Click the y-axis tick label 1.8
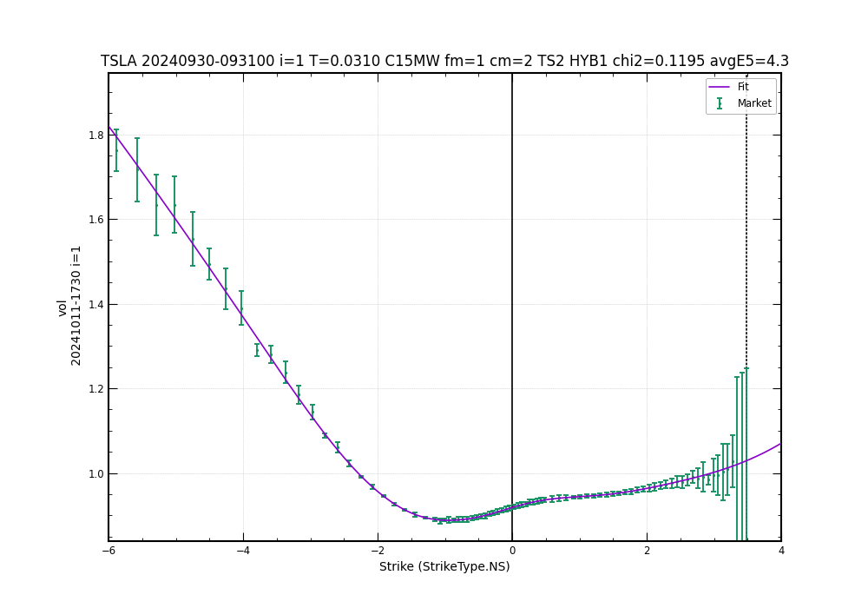The image size is (868, 608). click(95, 135)
